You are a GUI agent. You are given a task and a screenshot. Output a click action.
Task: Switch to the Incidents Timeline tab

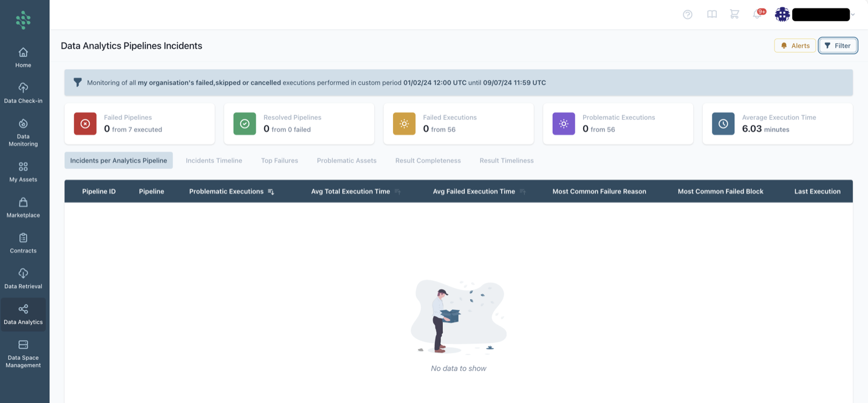pos(214,160)
